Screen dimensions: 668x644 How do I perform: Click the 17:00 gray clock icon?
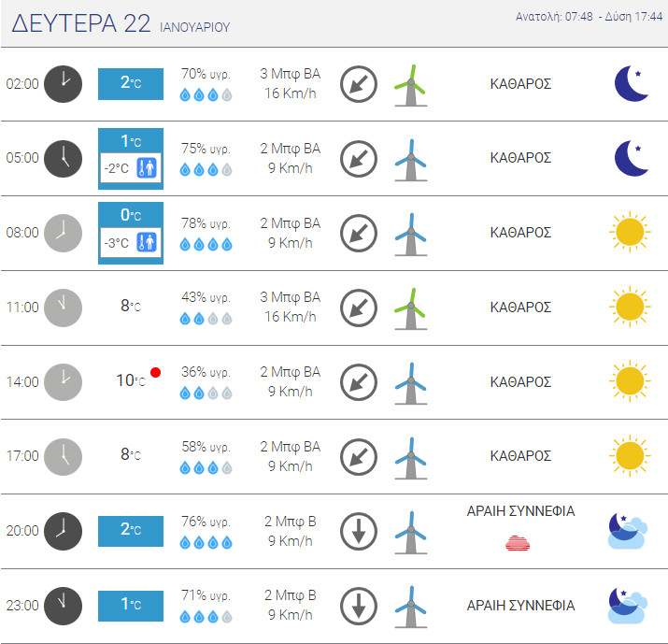coord(64,456)
